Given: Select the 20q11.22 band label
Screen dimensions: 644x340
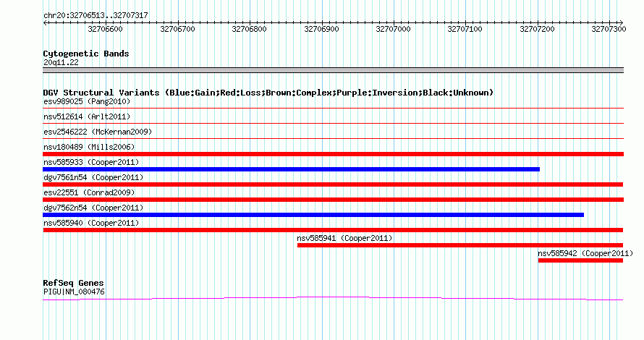Looking at the screenshot, I should (x=61, y=62).
